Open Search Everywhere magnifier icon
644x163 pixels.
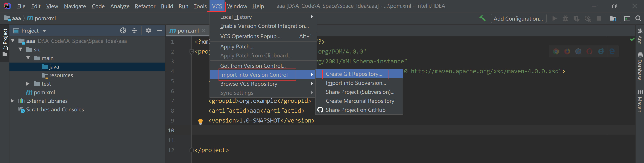click(638, 18)
